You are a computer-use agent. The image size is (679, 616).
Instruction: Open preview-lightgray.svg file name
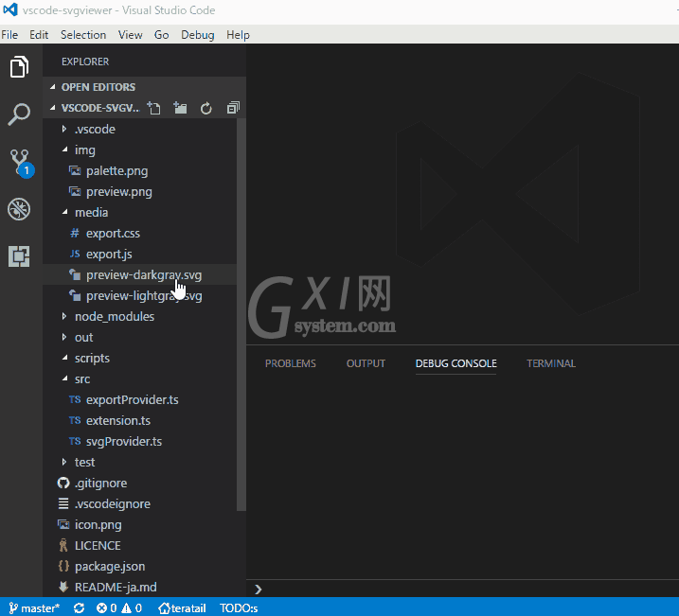click(144, 296)
